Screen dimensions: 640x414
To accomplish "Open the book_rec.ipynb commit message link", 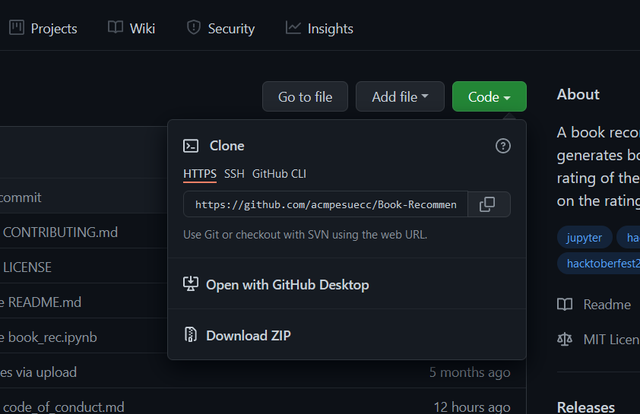I will (x=49, y=338).
